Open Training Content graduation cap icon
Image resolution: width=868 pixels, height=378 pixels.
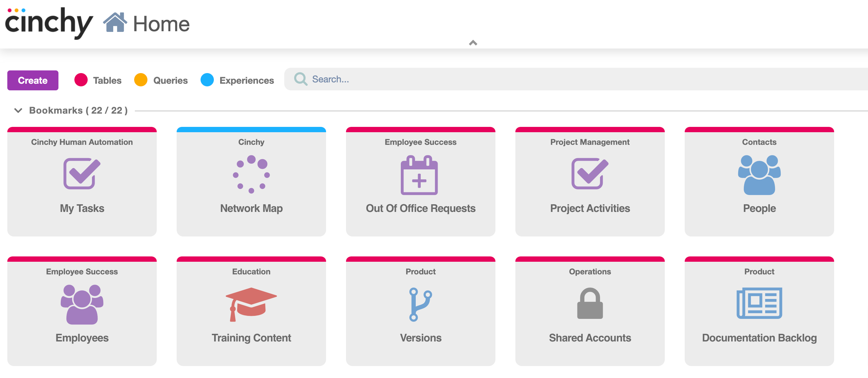pyautogui.click(x=251, y=304)
